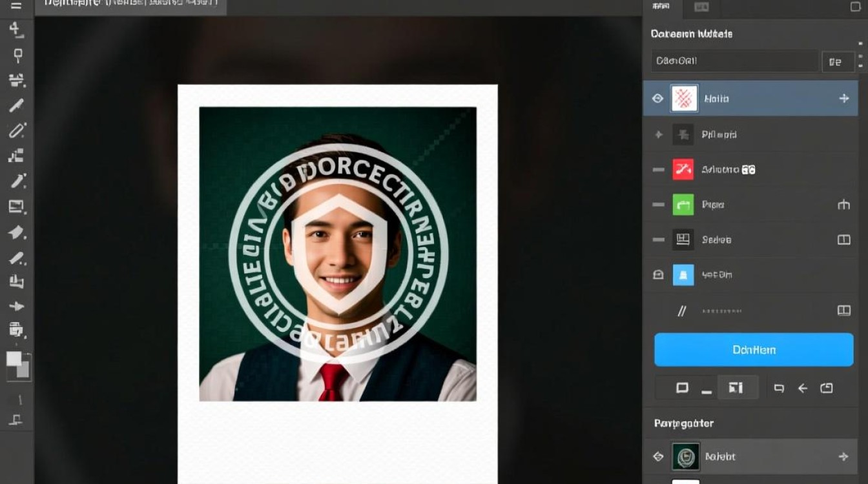Viewport: 868px width, 484px height.
Task: Expand the arrow on the bottom panel layer
Action: click(x=843, y=456)
